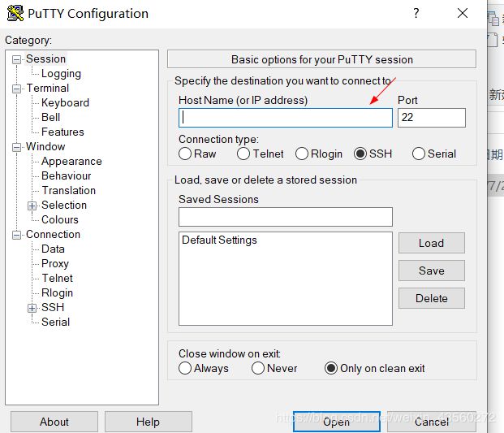This screenshot has height=433, width=504.
Task: Open the Behaviour category
Action: click(x=67, y=176)
